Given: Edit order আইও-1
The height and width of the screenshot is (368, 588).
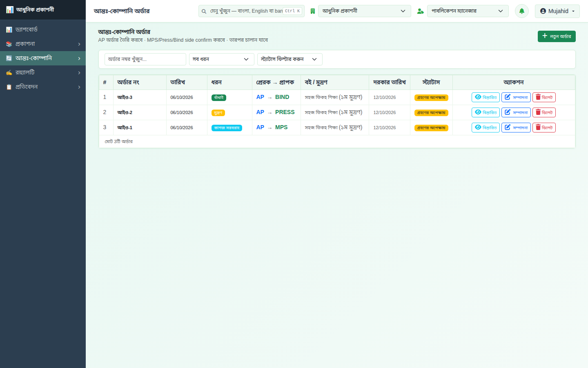Looking at the screenshot, I should 516,128.
